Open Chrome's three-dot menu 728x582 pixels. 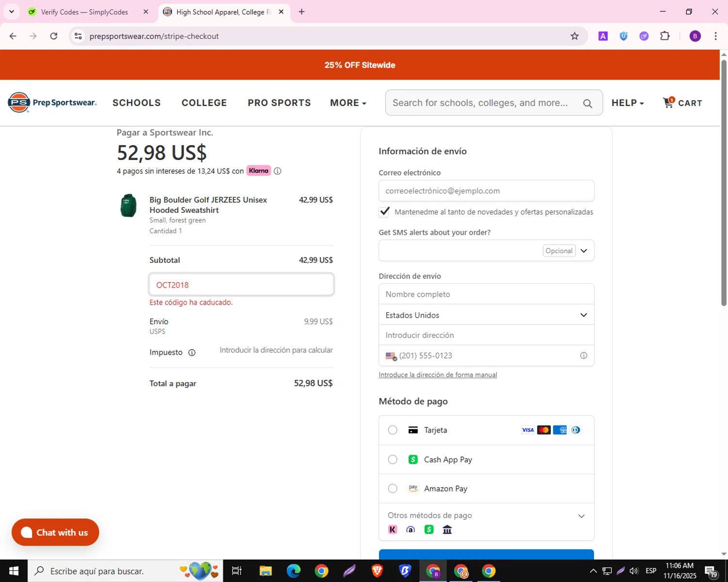pos(715,36)
